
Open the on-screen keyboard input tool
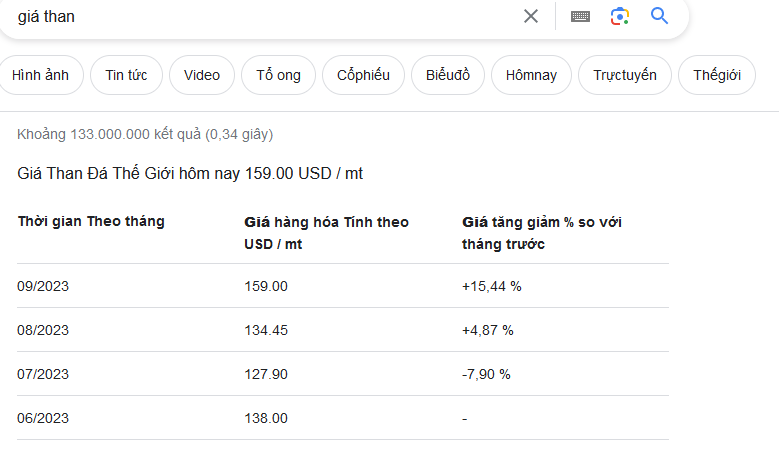point(580,16)
